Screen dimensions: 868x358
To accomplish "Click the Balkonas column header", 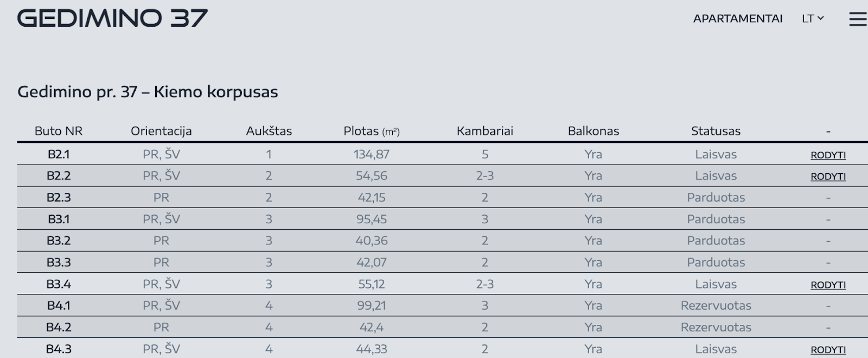I will (593, 131).
